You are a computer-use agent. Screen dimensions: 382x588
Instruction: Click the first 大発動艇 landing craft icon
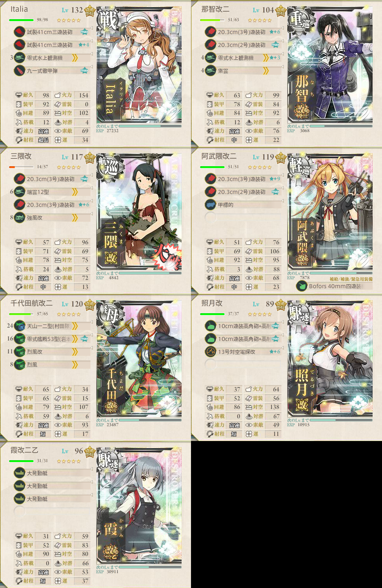point(20,473)
